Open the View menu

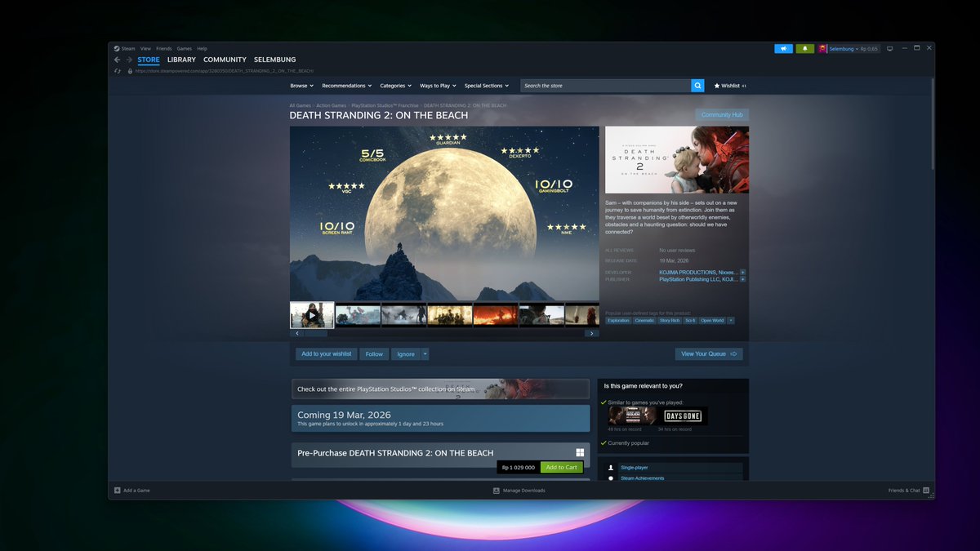tap(145, 49)
